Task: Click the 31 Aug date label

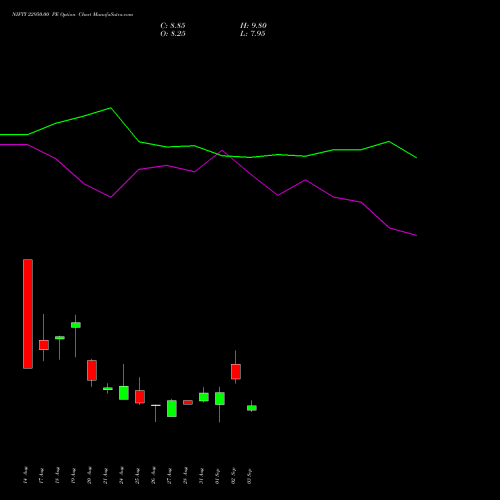Action: tap(201, 475)
